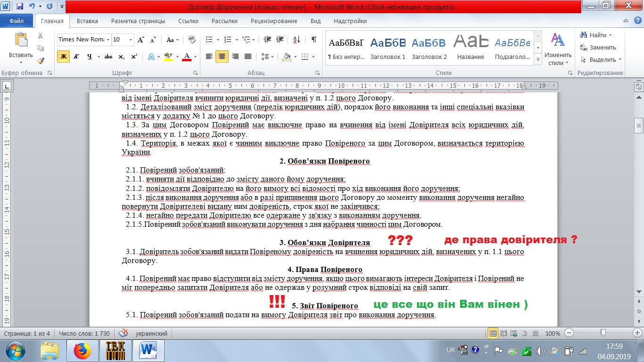Click the word count Число слов: 1 730

point(84,333)
